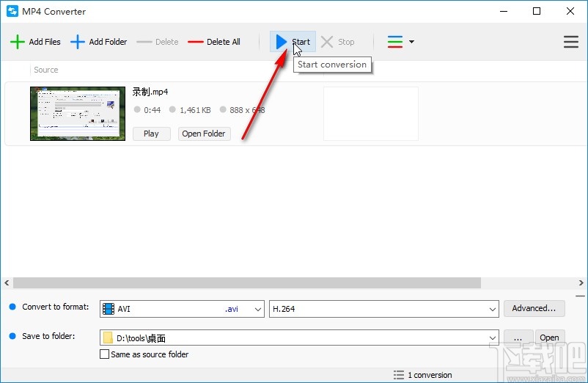Image resolution: width=588 pixels, height=383 pixels.
Task: Click the Source column header
Action: tap(46, 70)
